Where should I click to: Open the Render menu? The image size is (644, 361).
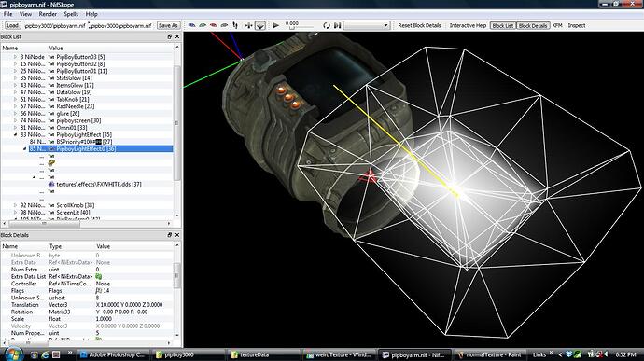coord(48,14)
